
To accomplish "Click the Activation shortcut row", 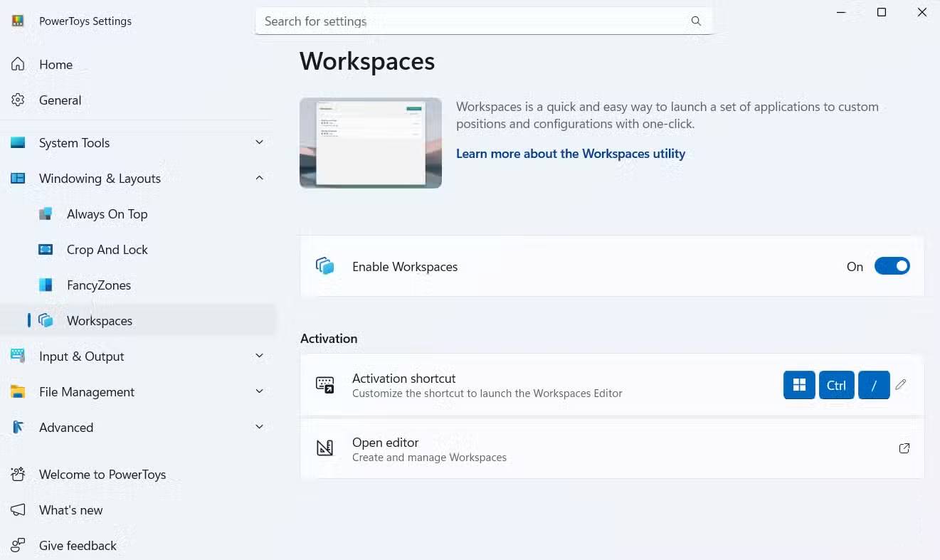I will pos(612,385).
